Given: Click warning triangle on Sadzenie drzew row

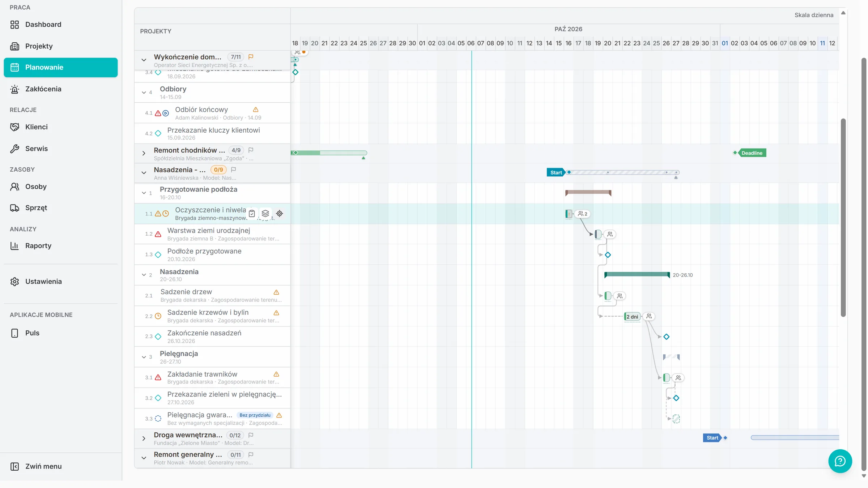Looking at the screenshot, I should [x=276, y=292].
